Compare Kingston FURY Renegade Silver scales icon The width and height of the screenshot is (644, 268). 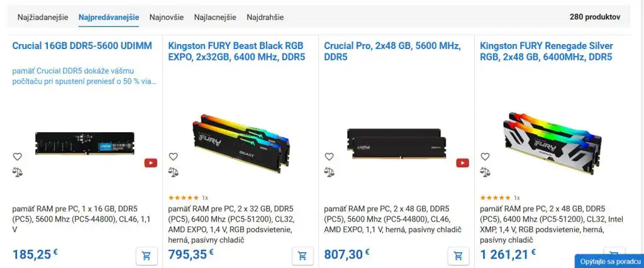485,172
